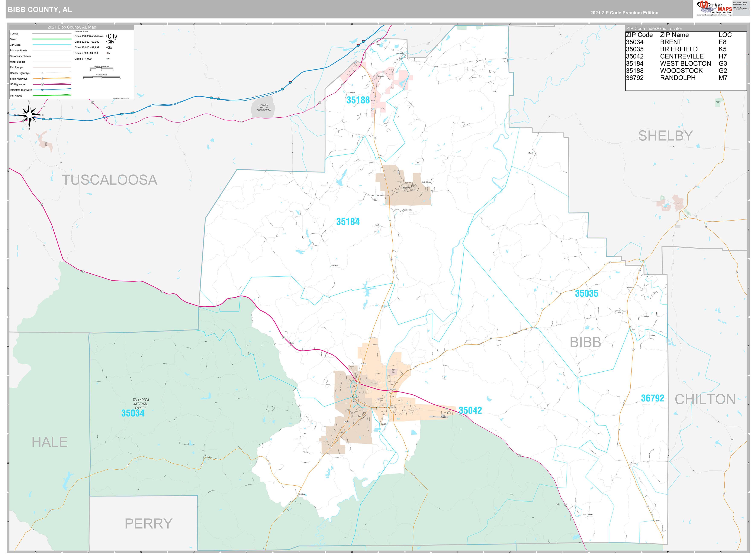Click the Scale in Miles bar
The image size is (756, 554).
tap(102, 77)
